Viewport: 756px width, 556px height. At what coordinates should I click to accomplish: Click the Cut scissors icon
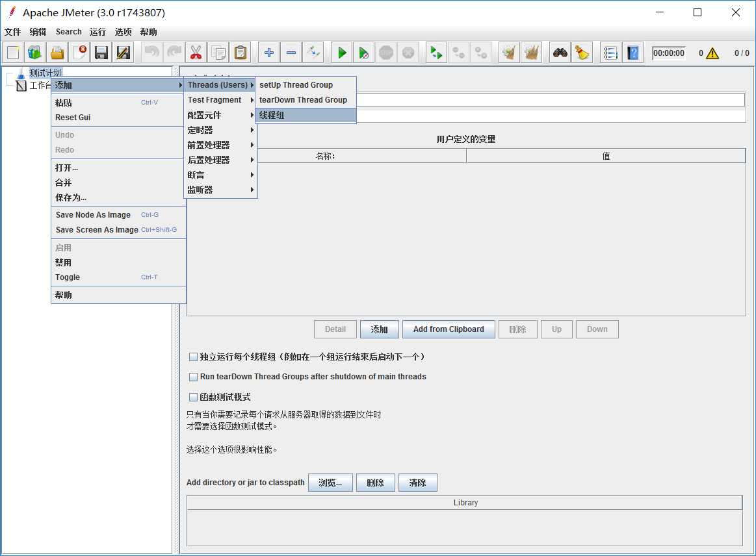[196, 53]
